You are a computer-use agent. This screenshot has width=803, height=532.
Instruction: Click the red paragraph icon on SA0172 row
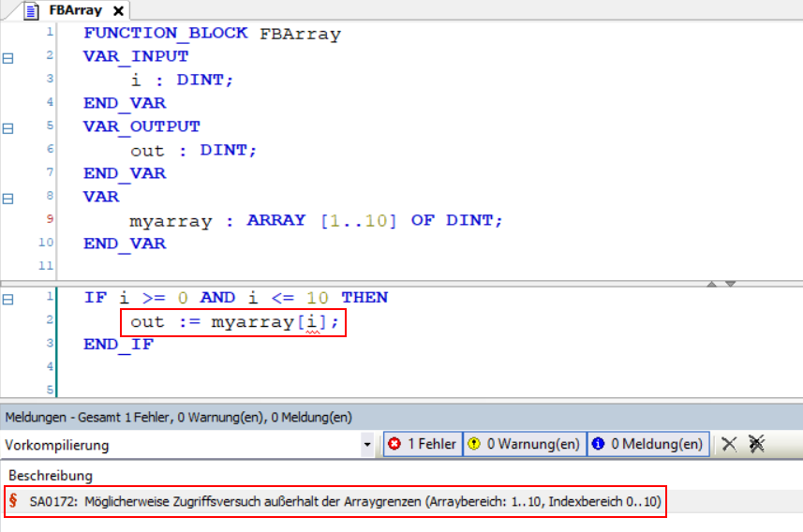(14, 500)
